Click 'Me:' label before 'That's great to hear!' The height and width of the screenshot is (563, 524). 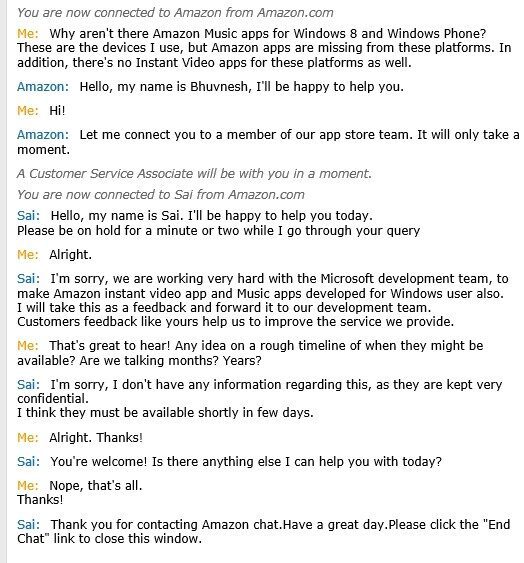point(28,346)
